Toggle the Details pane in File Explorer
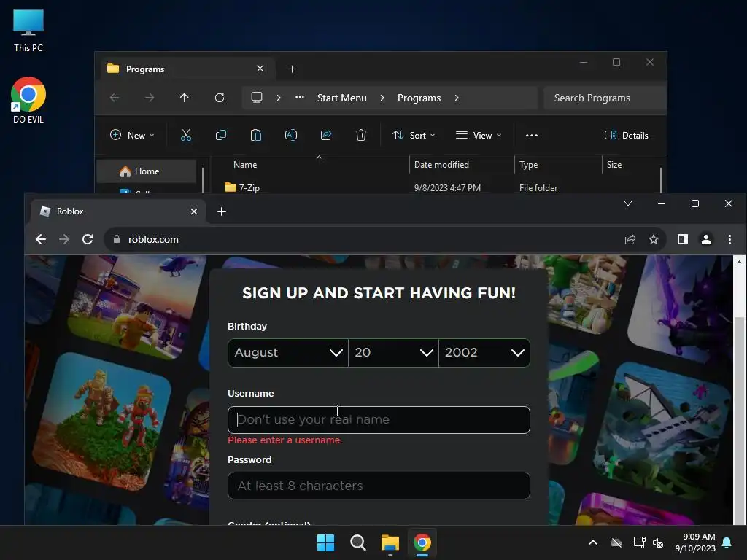 coord(626,135)
